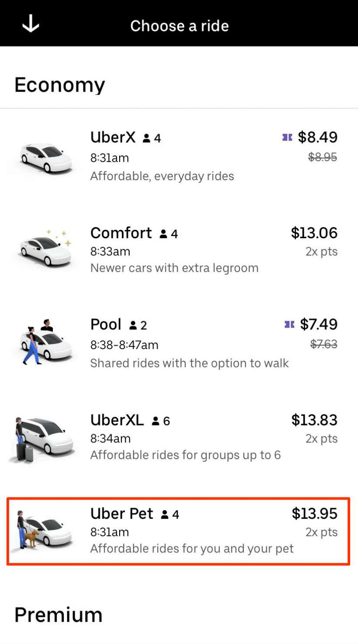Tap the Comfort price $13.06
The image size is (358, 644).
314,233
